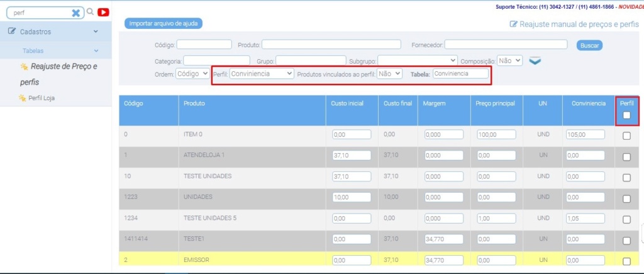Open Reajuste de Preço e perfis

coord(58,74)
